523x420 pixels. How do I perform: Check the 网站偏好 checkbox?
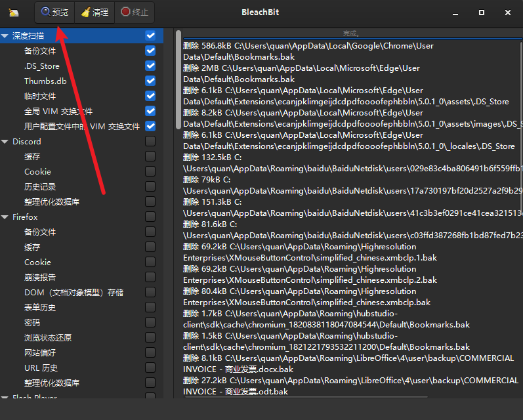[150, 352]
